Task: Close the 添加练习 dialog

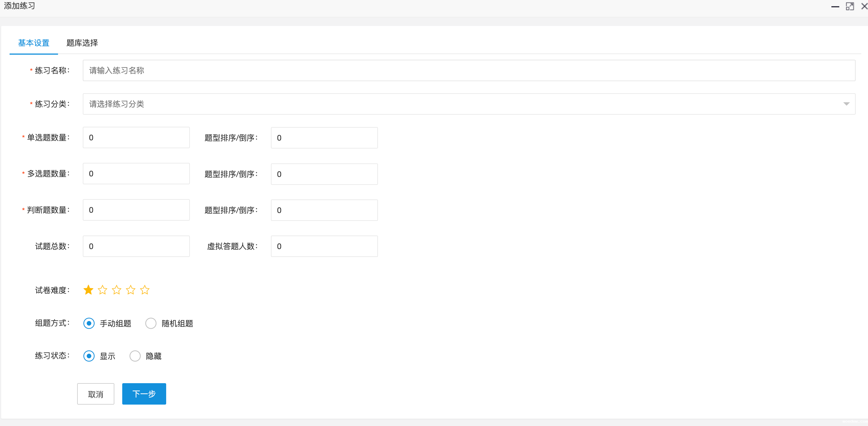Action: click(864, 6)
